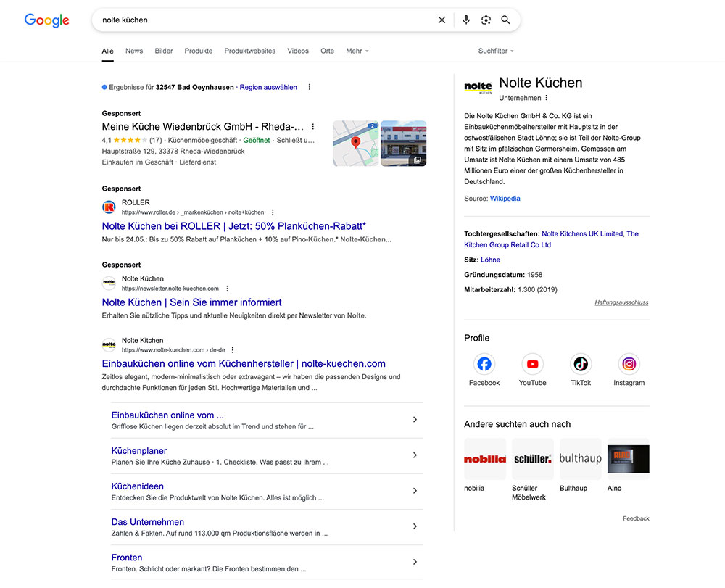Click the 'Mitarbeiterzahl: 1.300 (2019)' text
The height and width of the screenshot is (588, 725).
(x=510, y=290)
